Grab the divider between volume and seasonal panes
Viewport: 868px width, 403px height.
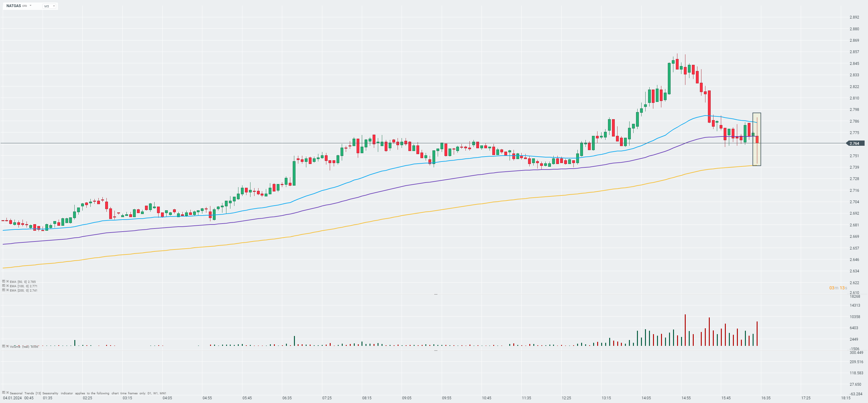436,351
